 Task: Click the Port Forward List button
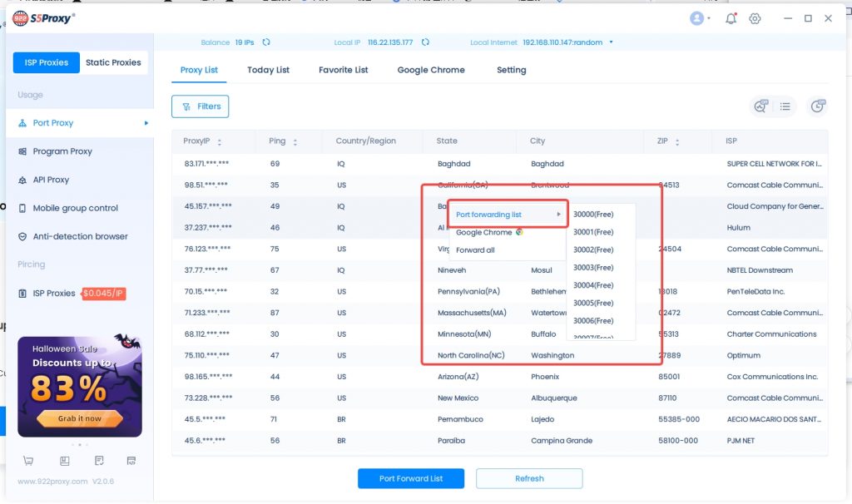click(x=411, y=478)
